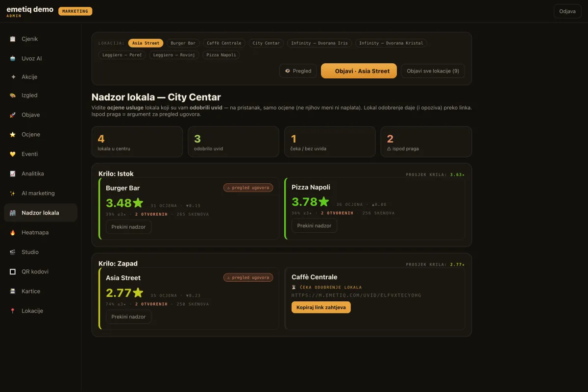Click Prekini nadzor for Burger Bar
Image resolution: width=588 pixels, height=392 pixels.
[x=128, y=227]
